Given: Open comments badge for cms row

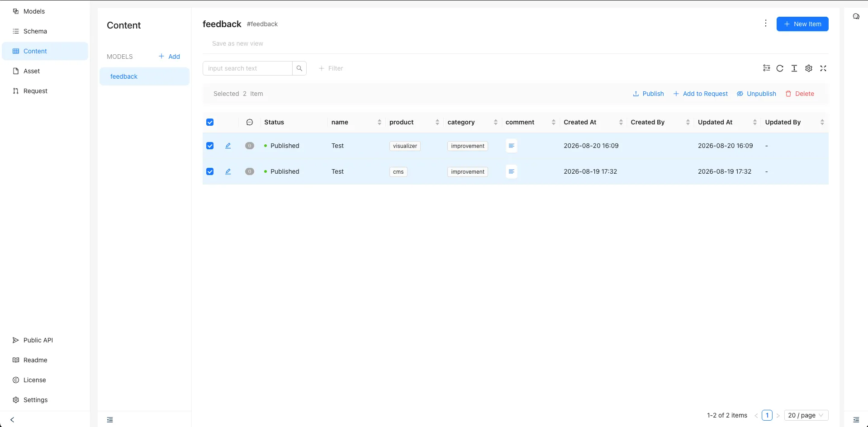Looking at the screenshot, I should pyautogui.click(x=250, y=171).
